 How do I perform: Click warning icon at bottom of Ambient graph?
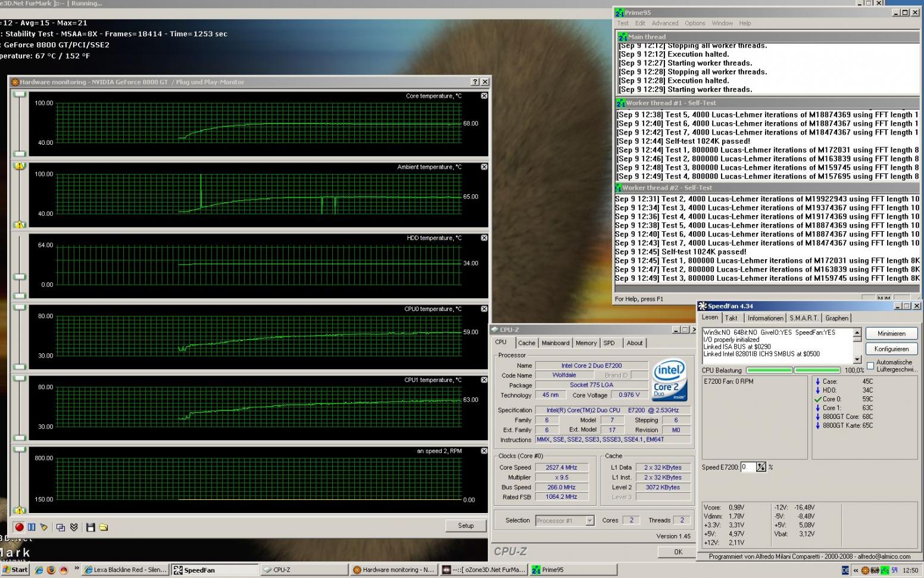(20, 225)
